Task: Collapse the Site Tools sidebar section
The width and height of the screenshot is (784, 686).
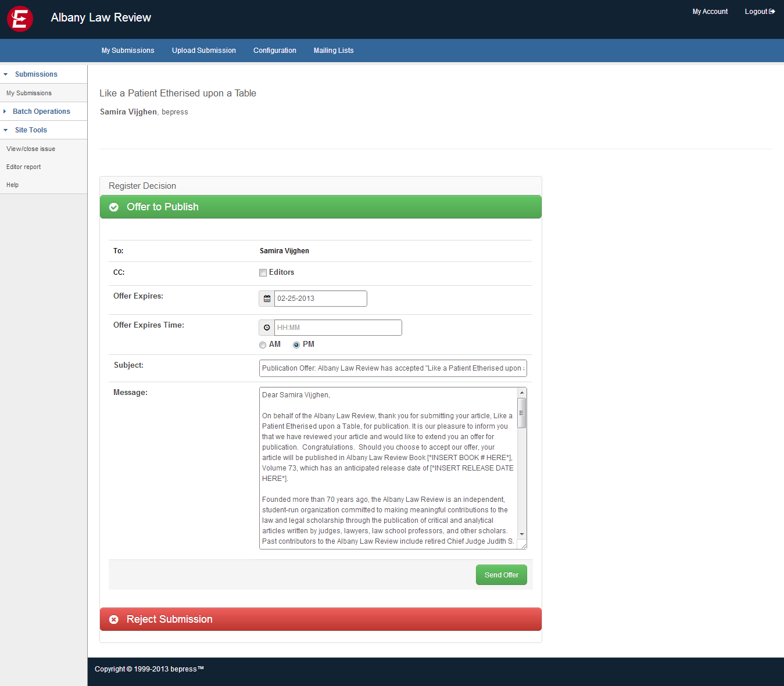Action: coord(6,130)
